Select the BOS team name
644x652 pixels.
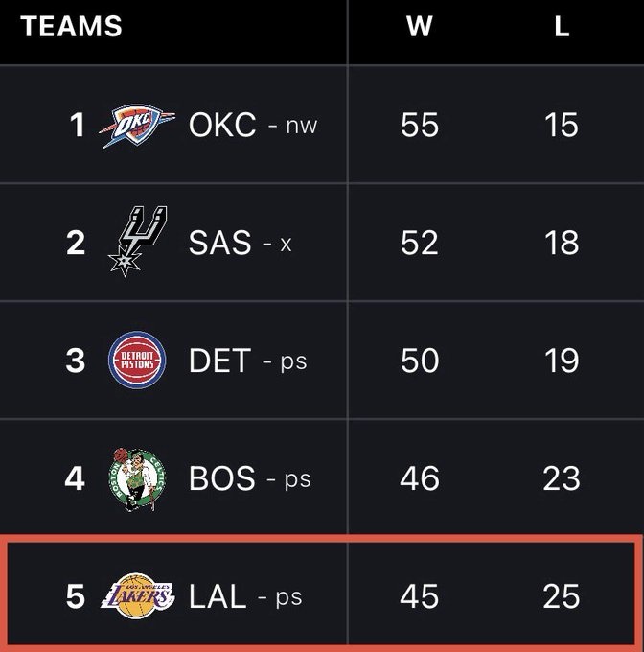pos(222,477)
